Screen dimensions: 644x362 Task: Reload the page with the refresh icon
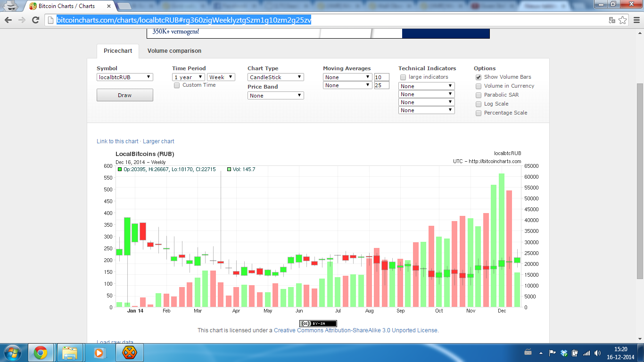(x=35, y=20)
